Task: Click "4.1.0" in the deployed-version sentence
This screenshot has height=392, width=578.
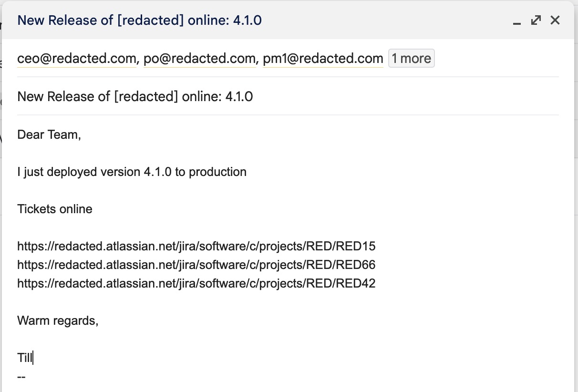Action: 157,172
